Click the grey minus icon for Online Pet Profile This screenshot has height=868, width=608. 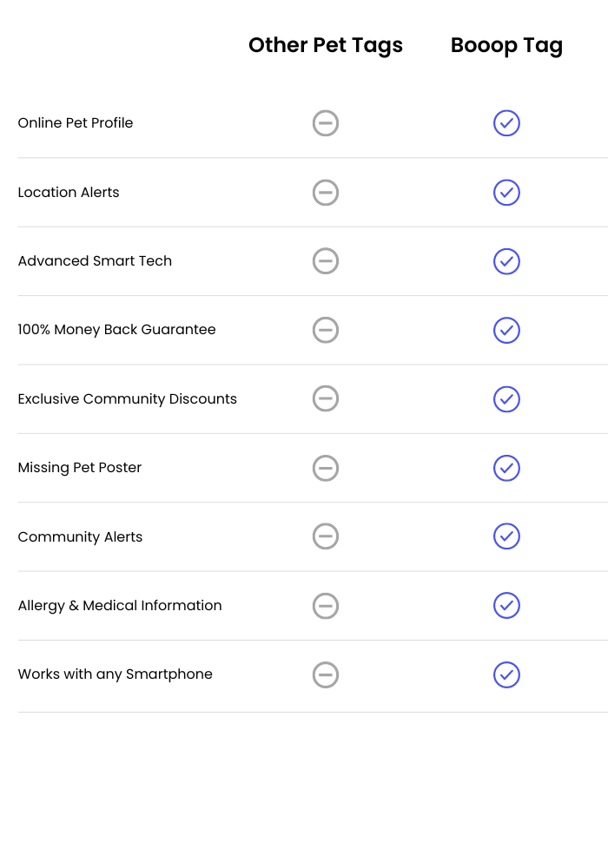click(x=326, y=123)
